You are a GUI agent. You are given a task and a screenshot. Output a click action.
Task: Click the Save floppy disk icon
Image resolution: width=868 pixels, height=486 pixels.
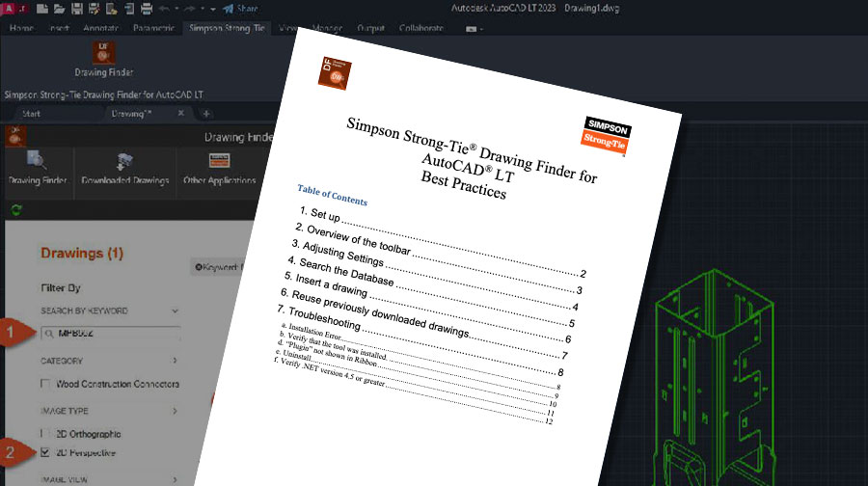(77, 9)
